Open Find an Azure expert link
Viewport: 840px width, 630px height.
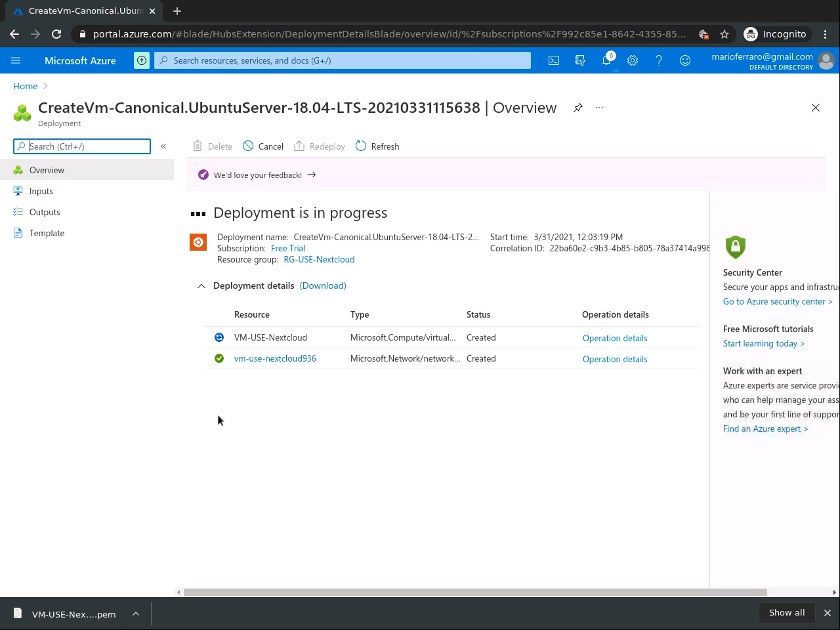[766, 429]
